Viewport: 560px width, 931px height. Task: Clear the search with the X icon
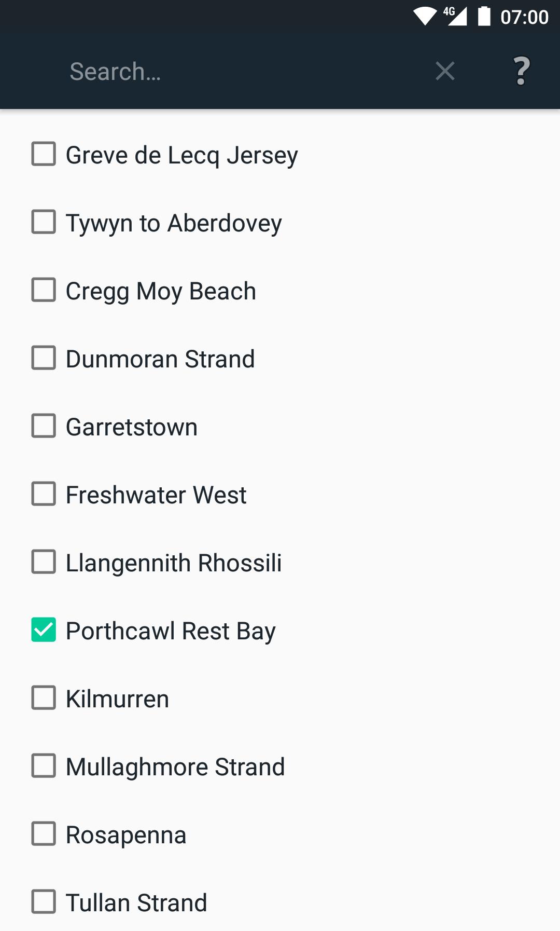(445, 71)
